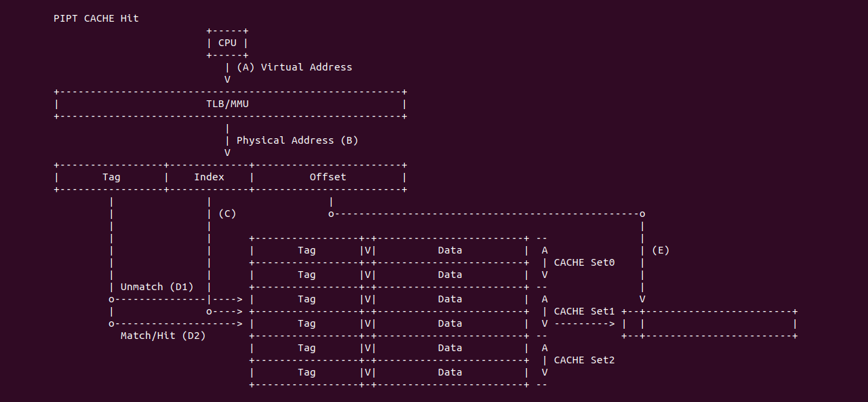Select the Unmatch (D1) label
The height and width of the screenshot is (402, 868).
coord(157,287)
